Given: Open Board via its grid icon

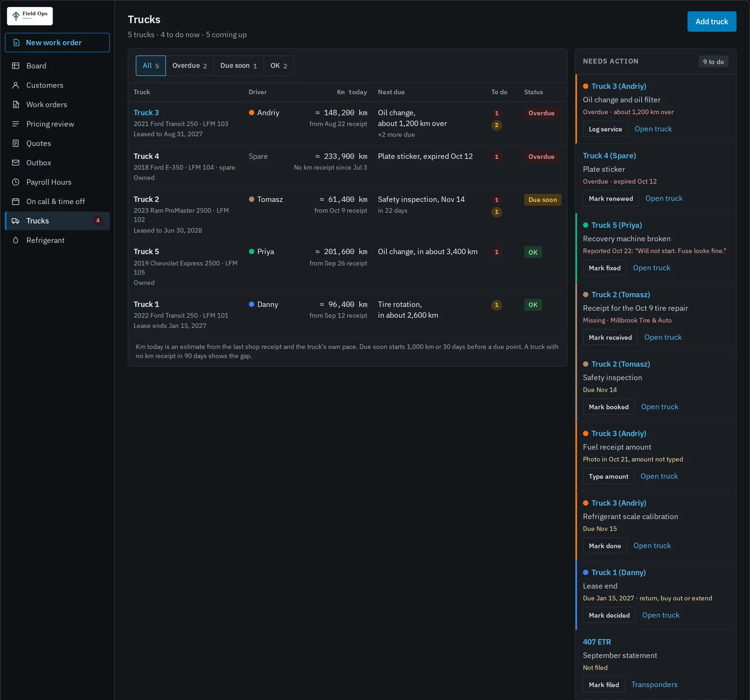Looking at the screenshot, I should click(15, 66).
